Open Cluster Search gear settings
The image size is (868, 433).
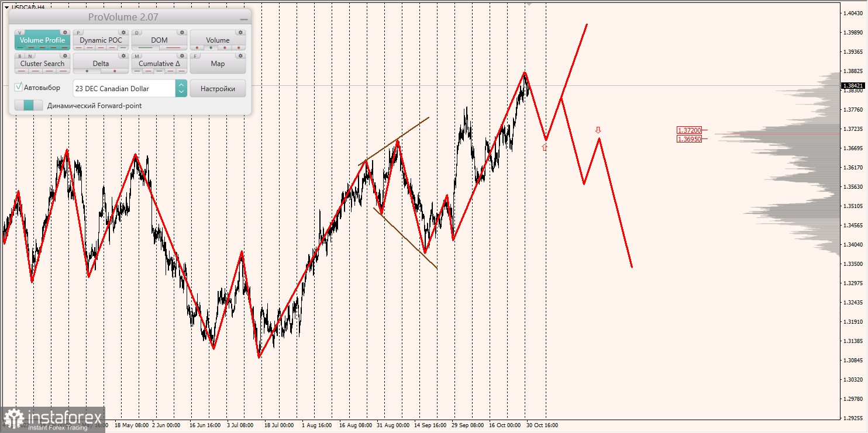pos(65,56)
